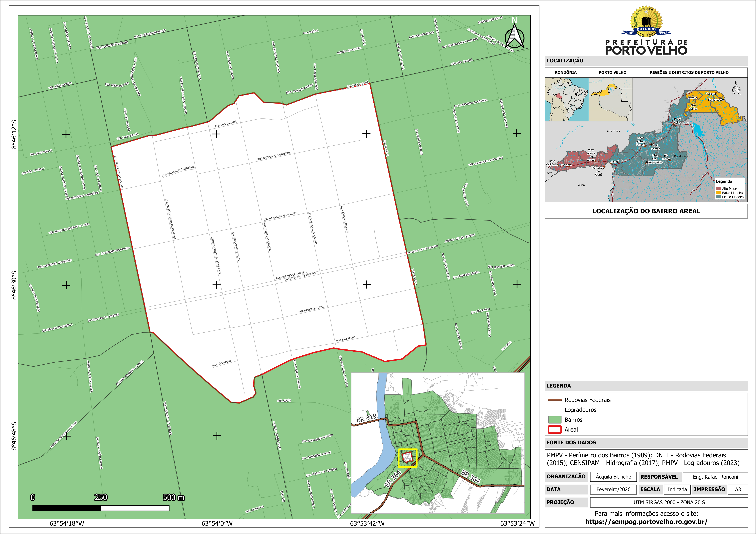Click the FONTE DOS DADOS header
This screenshot has height=534, width=756.
tap(571, 442)
